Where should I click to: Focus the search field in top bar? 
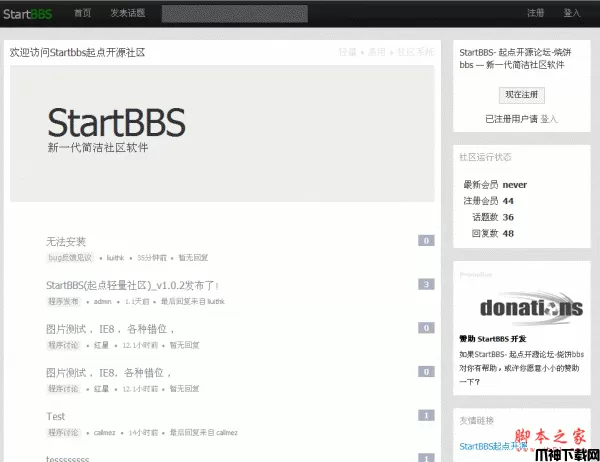(x=235, y=14)
